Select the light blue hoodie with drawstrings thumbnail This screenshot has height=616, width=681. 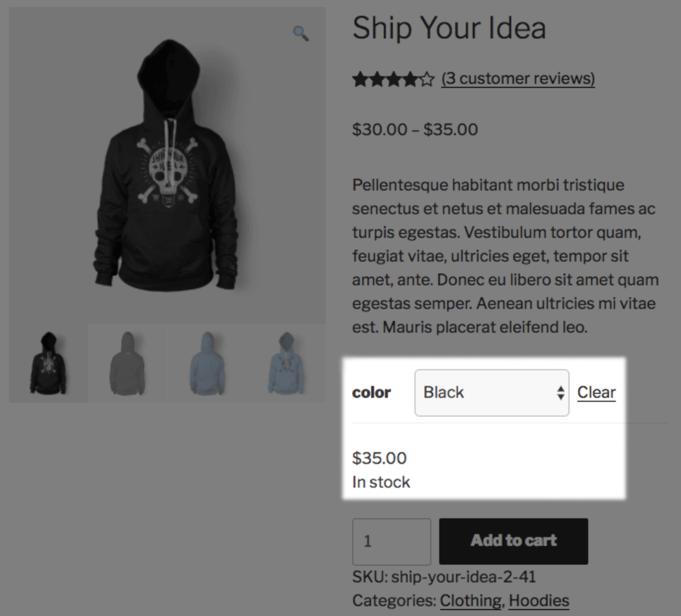tap(286, 363)
